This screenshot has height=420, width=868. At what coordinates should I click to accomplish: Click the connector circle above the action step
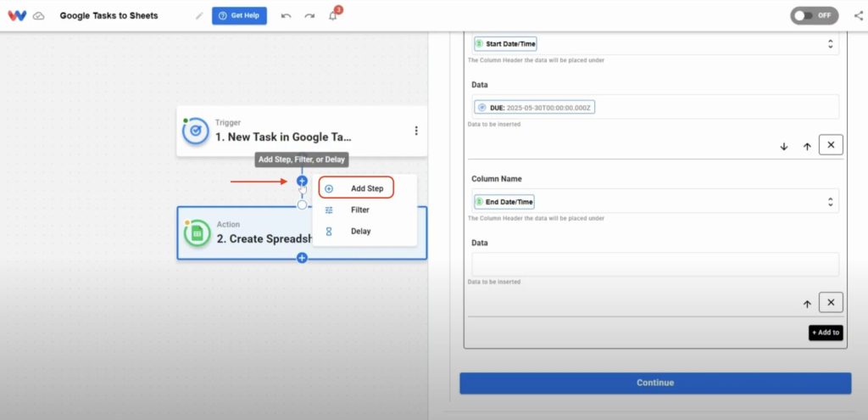[302, 205]
